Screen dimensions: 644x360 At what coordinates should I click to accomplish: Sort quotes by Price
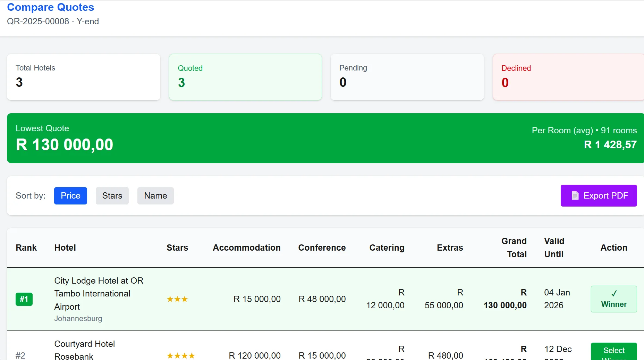point(70,196)
